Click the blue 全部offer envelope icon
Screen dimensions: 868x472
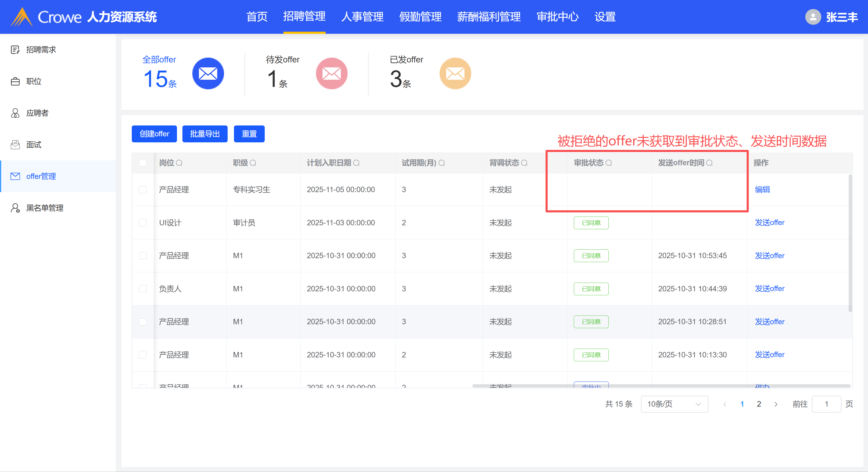point(208,74)
